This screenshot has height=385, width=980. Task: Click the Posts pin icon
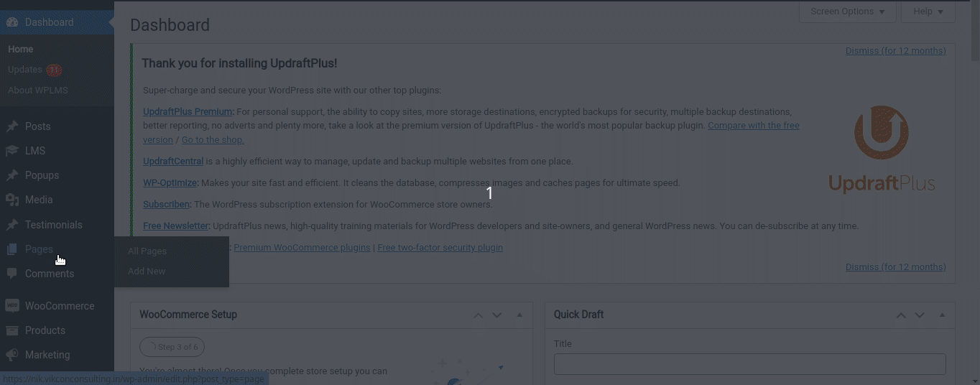tap(12, 126)
